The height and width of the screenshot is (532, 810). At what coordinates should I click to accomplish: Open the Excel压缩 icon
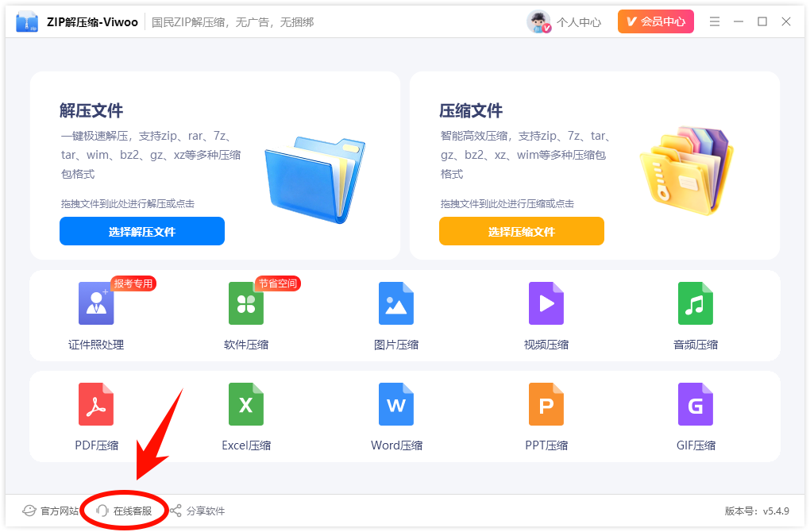246,404
